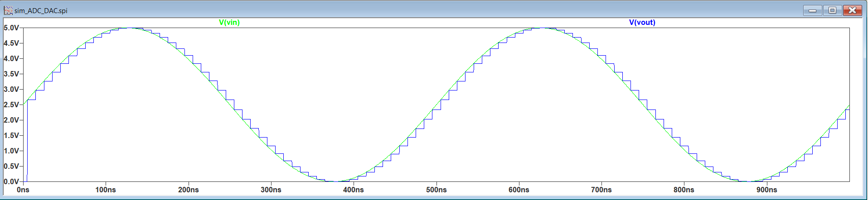The image size is (868, 200).
Task: Click the 1.0V y-axis label
Action: point(11,151)
